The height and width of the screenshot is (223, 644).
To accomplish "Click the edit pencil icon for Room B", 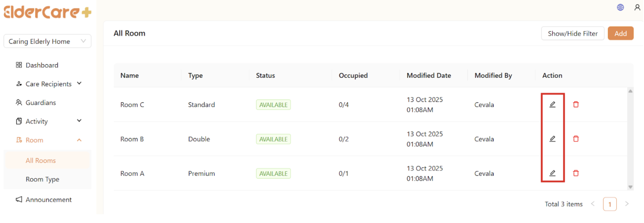I will coord(552,139).
